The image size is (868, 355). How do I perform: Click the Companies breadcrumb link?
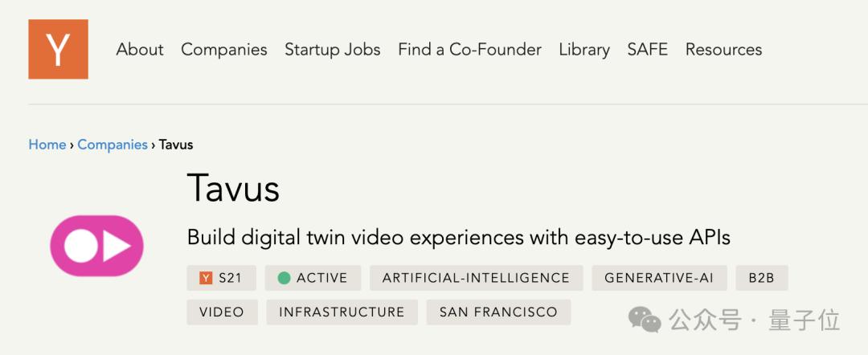tap(113, 145)
